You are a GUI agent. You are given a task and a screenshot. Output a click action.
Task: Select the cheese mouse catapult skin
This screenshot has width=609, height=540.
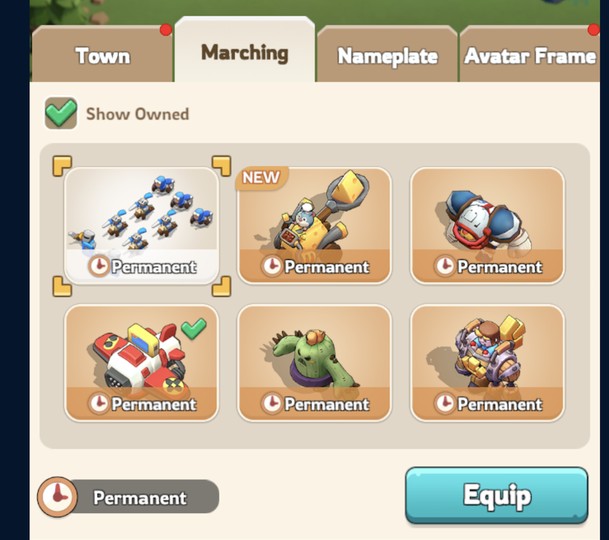point(314,226)
